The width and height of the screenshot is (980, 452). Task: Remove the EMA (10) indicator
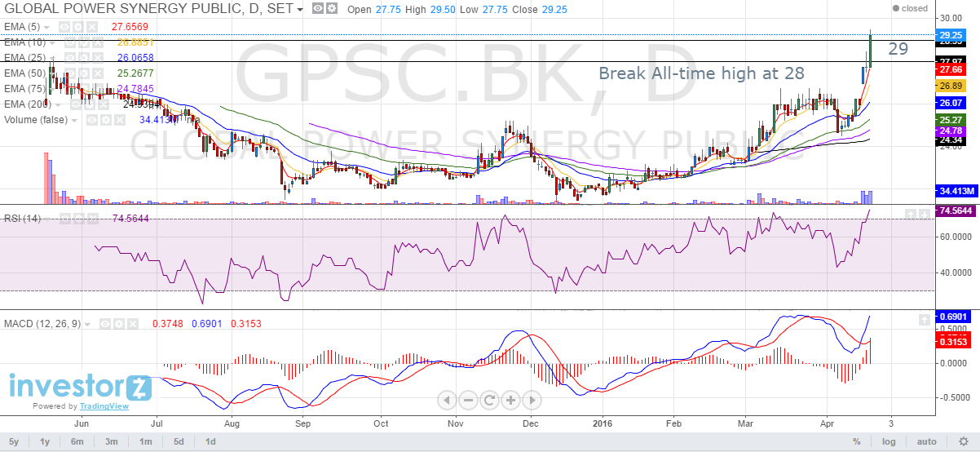tap(98, 42)
